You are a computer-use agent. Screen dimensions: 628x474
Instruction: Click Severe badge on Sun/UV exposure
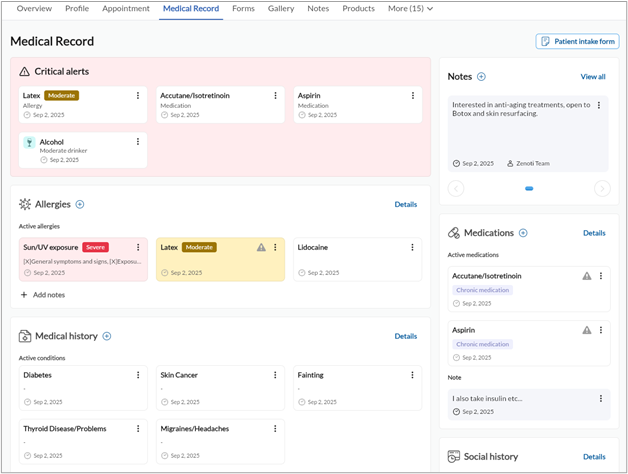[x=95, y=247]
